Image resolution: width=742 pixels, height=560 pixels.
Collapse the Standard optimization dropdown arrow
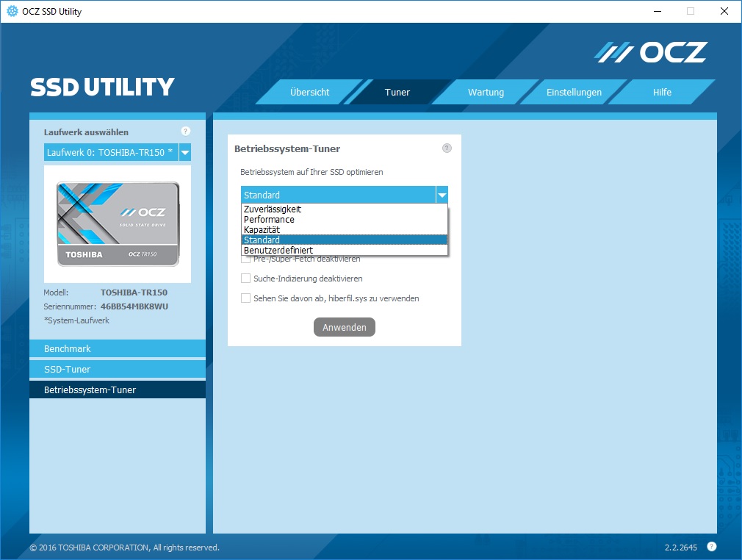pos(441,195)
